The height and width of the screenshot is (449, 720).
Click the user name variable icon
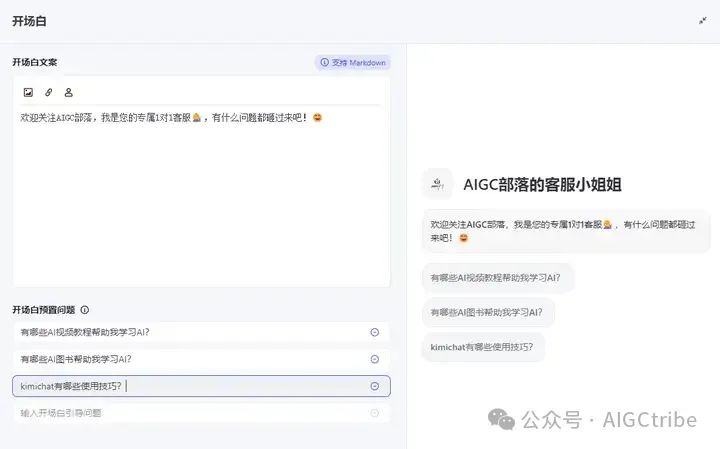[68, 92]
